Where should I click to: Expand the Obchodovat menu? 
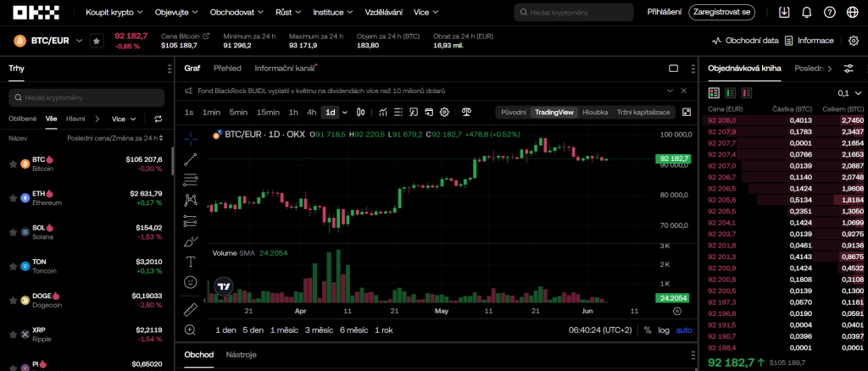[x=237, y=12]
